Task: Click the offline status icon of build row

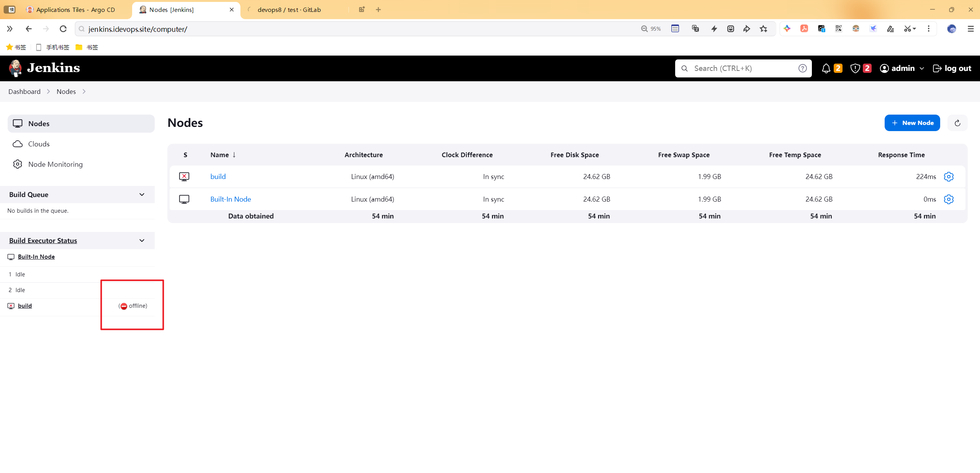Action: [x=184, y=177]
